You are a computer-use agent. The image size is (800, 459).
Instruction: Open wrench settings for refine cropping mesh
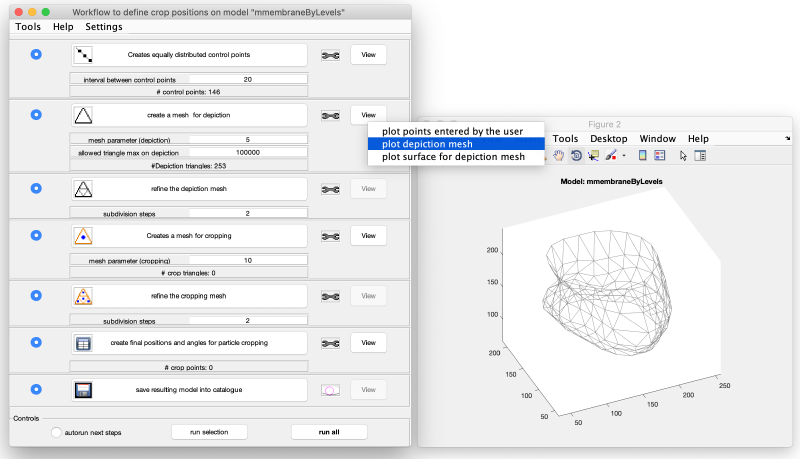tap(331, 296)
